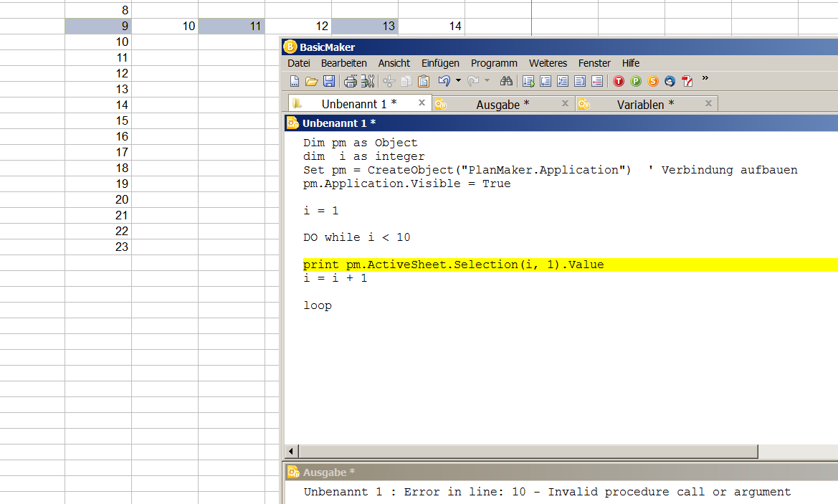Open the Fenster menu
Screen dimensions: 838x504
pos(594,63)
